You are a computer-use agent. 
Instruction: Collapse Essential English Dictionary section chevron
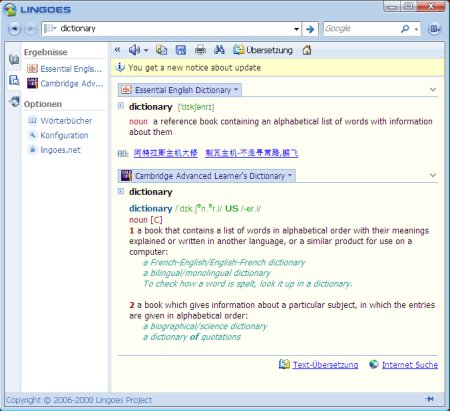[433, 90]
